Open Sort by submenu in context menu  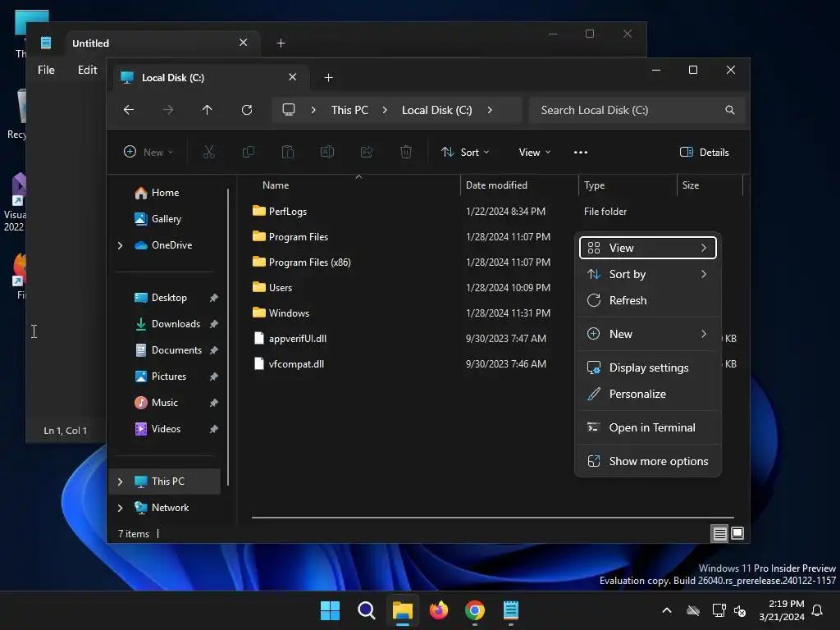[x=648, y=274]
